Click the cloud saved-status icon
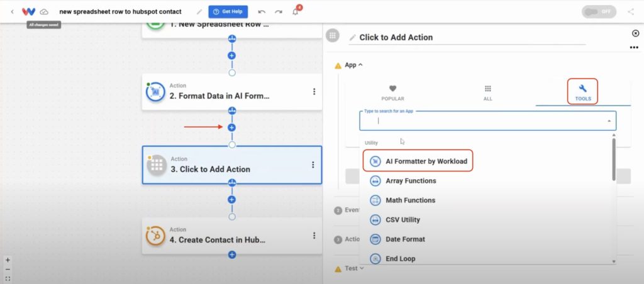Viewport: 644px width, 284px height. click(x=44, y=11)
